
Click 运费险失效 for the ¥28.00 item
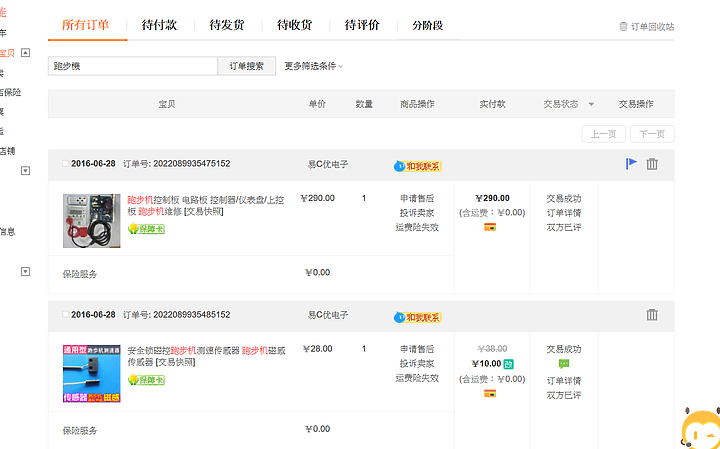coord(417,378)
